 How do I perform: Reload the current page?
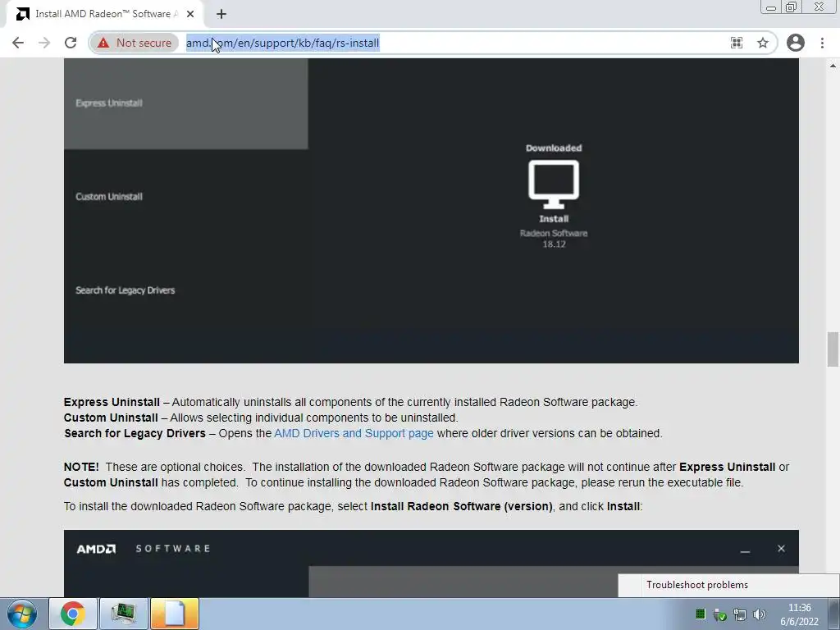pos(71,43)
